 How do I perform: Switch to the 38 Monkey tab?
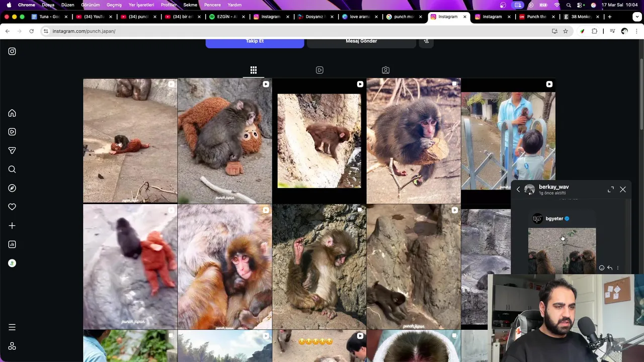(x=581, y=17)
